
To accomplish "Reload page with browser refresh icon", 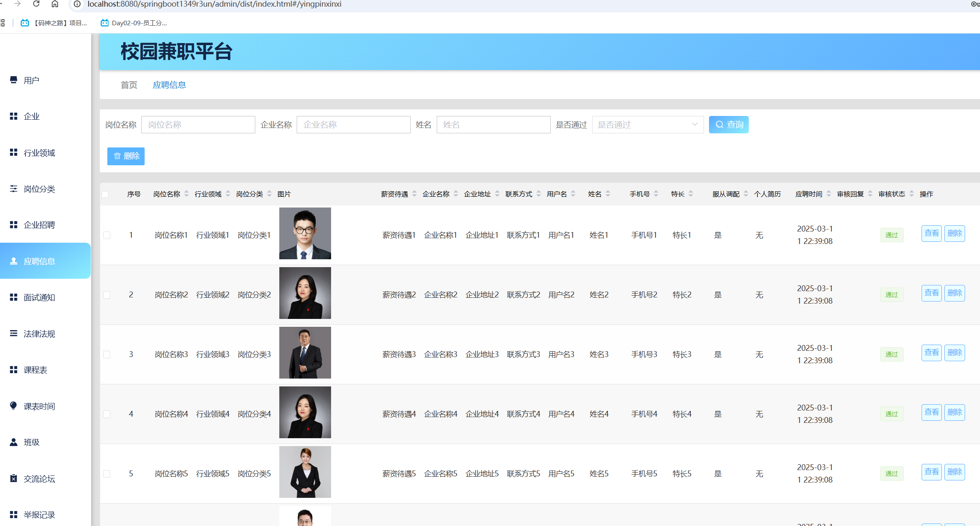I will point(36,4).
